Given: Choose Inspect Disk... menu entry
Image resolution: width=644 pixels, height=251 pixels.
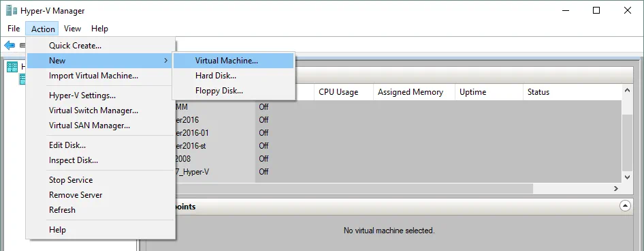Looking at the screenshot, I should (x=101, y=160).
